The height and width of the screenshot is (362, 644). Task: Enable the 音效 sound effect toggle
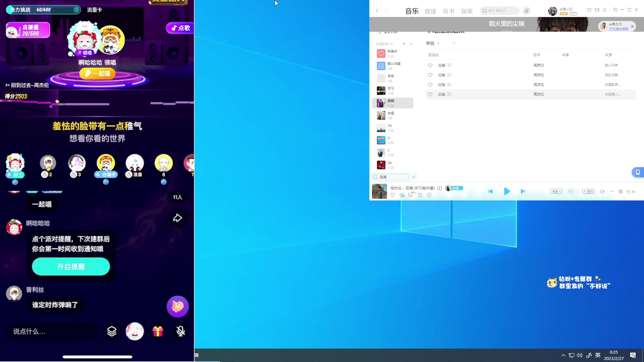589,191
